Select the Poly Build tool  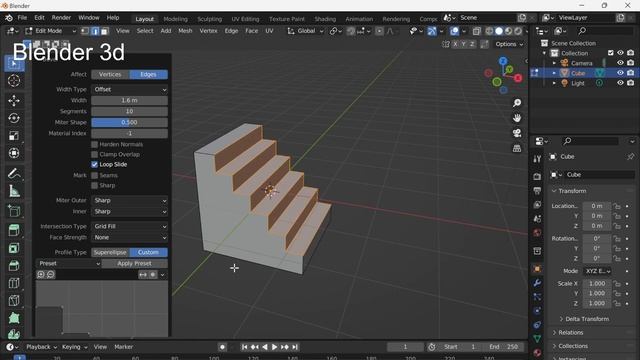14,318
